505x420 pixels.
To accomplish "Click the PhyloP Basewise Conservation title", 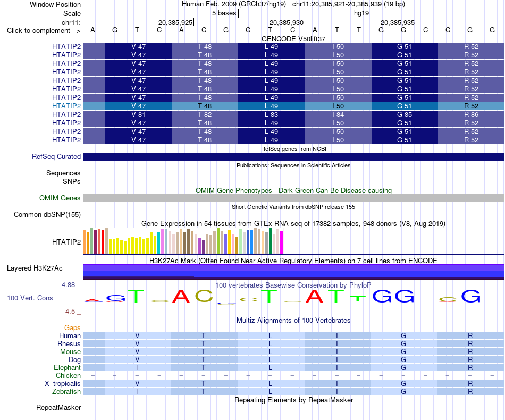I will click(x=293, y=285).
